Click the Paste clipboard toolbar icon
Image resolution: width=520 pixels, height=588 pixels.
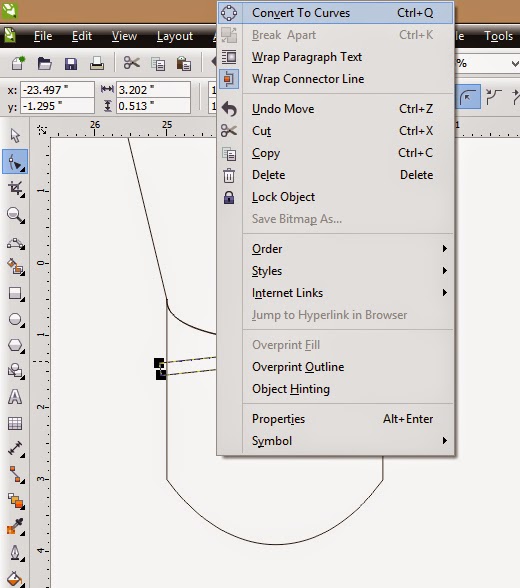coord(184,64)
